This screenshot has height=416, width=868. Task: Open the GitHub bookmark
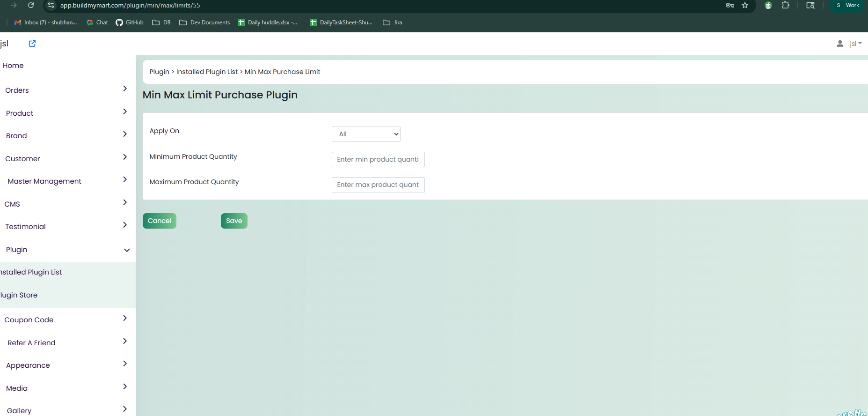click(x=130, y=22)
